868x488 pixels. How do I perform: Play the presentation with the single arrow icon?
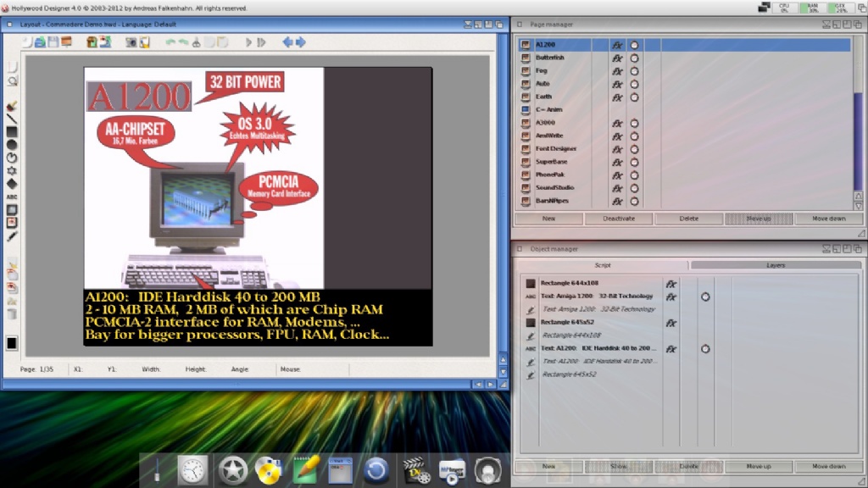pos(248,42)
